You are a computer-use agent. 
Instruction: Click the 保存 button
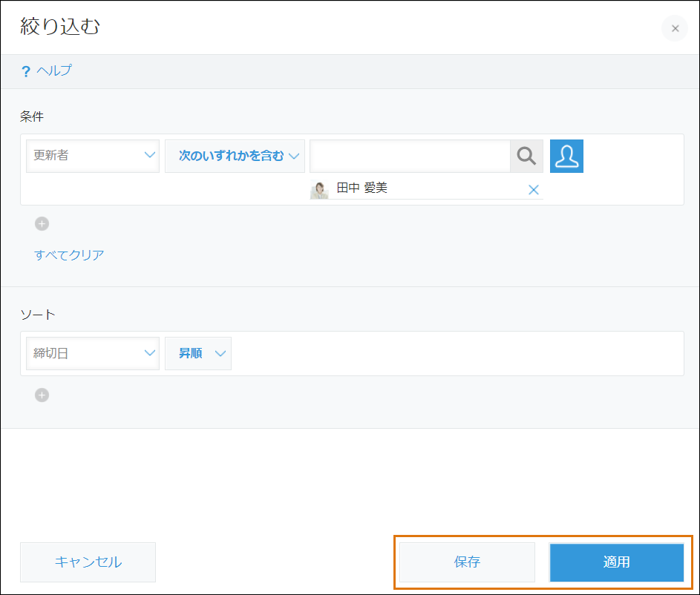coord(467,562)
